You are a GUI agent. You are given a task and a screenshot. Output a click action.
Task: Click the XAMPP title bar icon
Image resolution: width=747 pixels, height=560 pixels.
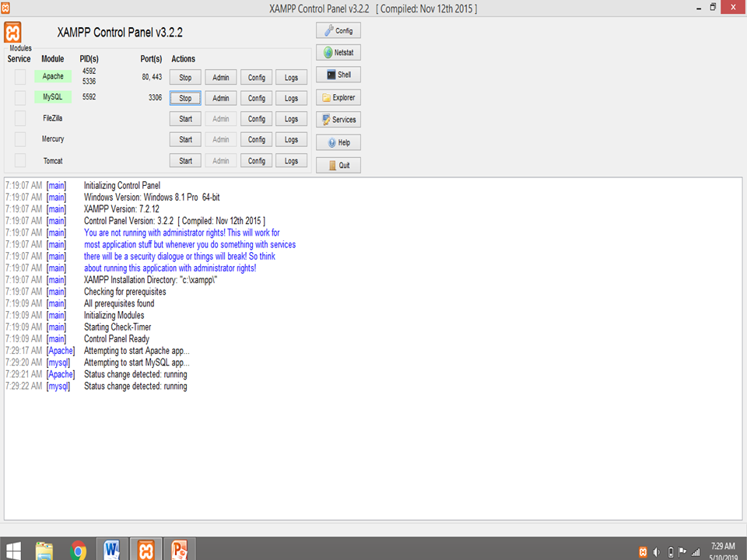point(5,8)
